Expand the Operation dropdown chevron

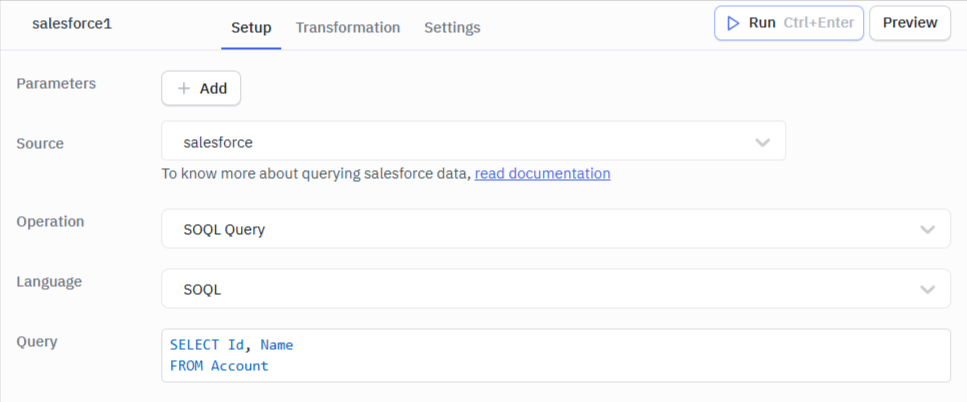tap(928, 230)
